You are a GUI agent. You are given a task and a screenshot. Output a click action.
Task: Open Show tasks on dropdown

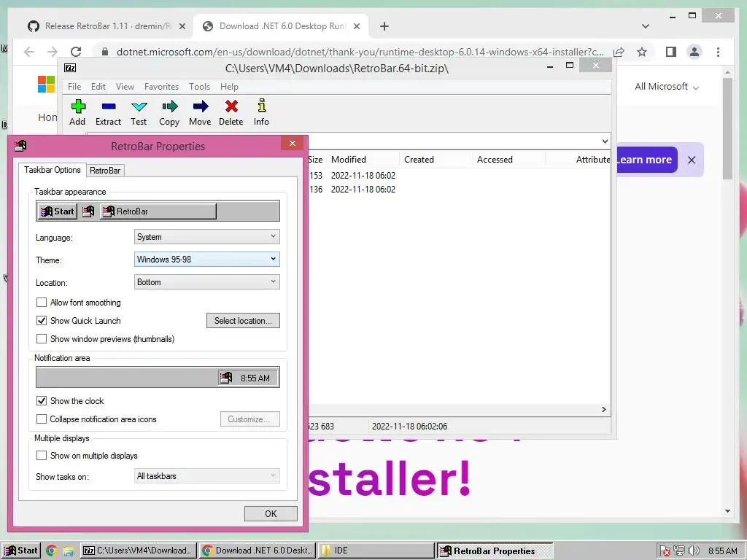[206, 475]
